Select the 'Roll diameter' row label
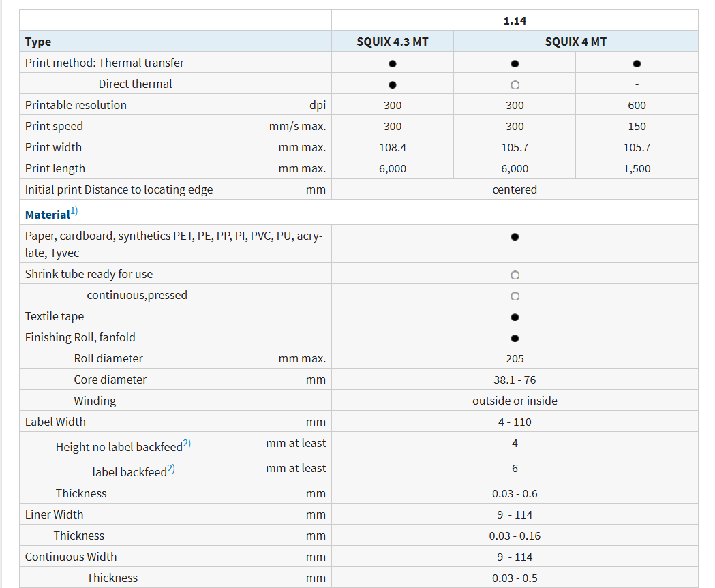The height and width of the screenshot is (588, 715). [108, 358]
